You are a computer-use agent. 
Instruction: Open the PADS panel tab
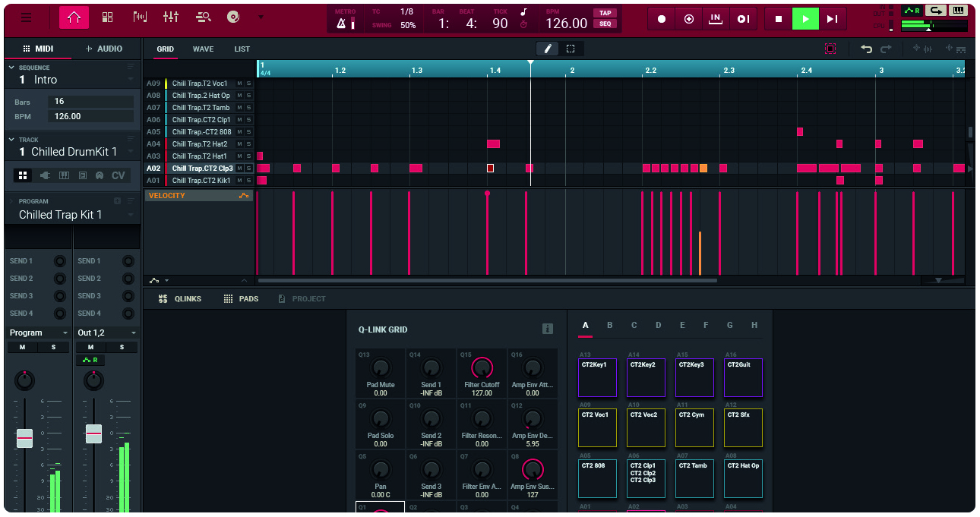[x=241, y=299]
